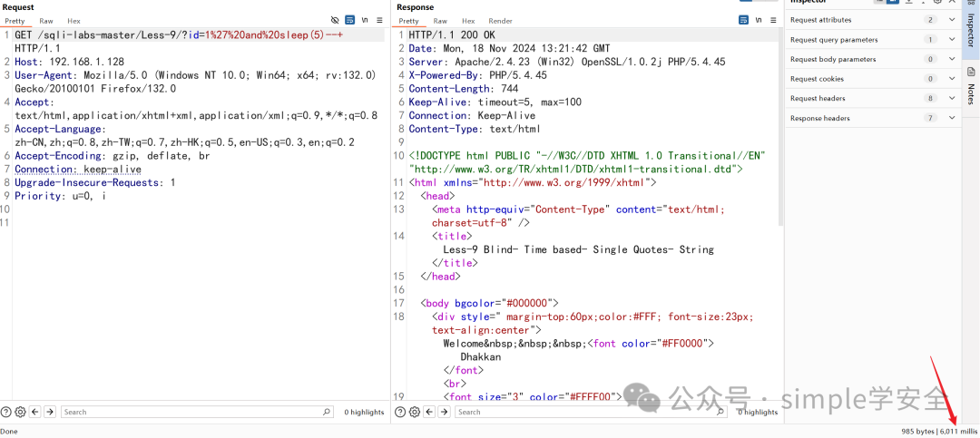
Task: Click the Date response header line
Action: coord(509,48)
